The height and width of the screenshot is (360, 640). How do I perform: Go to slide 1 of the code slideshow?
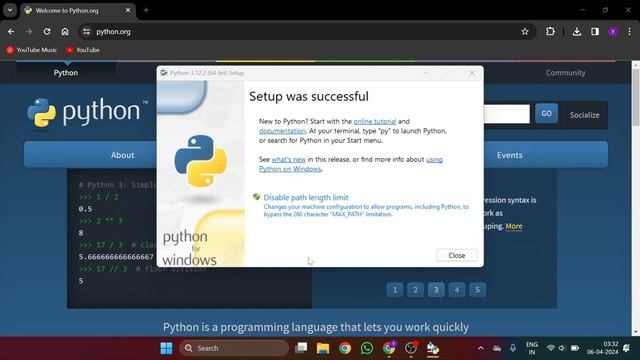click(x=395, y=290)
